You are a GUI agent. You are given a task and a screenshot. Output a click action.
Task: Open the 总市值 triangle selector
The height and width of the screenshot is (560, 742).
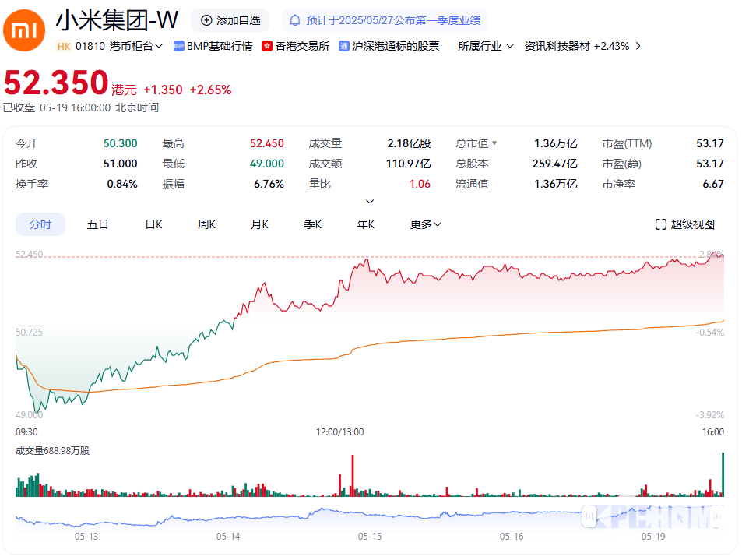pos(494,143)
